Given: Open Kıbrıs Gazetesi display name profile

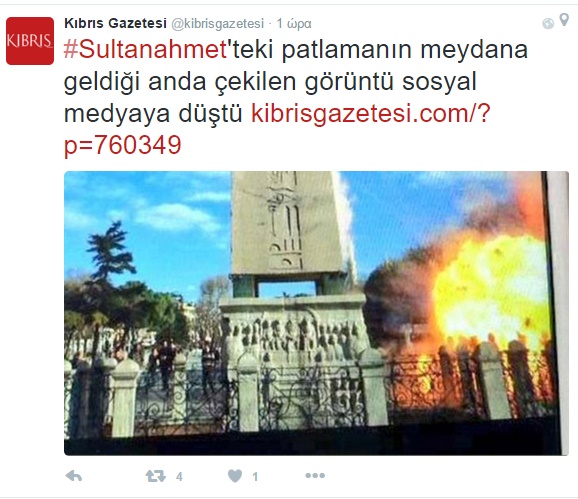Looking at the screenshot, I should [115, 23].
